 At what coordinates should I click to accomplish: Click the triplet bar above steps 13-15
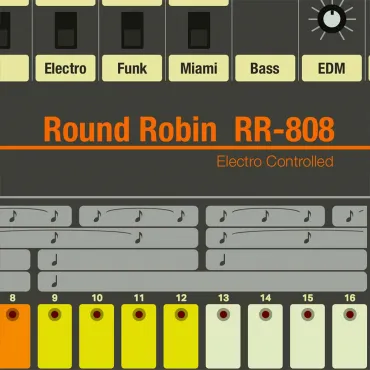(x=265, y=216)
